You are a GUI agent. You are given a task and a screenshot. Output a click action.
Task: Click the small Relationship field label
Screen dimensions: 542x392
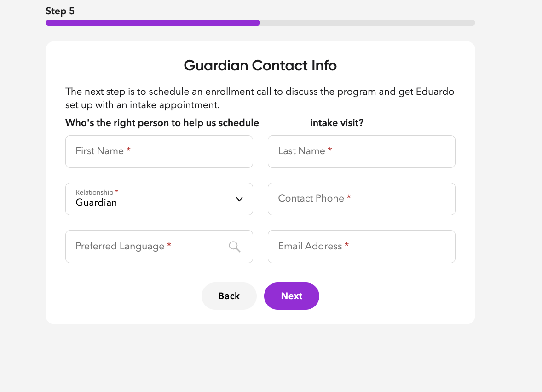click(94, 192)
